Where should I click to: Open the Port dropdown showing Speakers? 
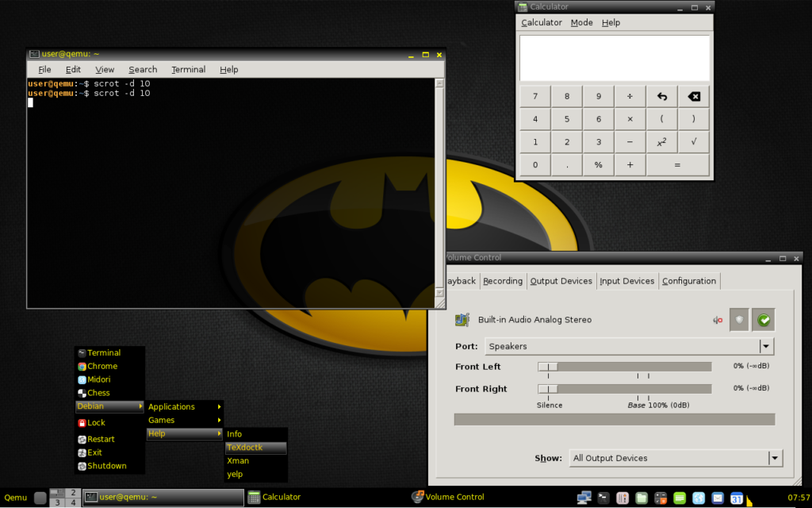tap(629, 346)
